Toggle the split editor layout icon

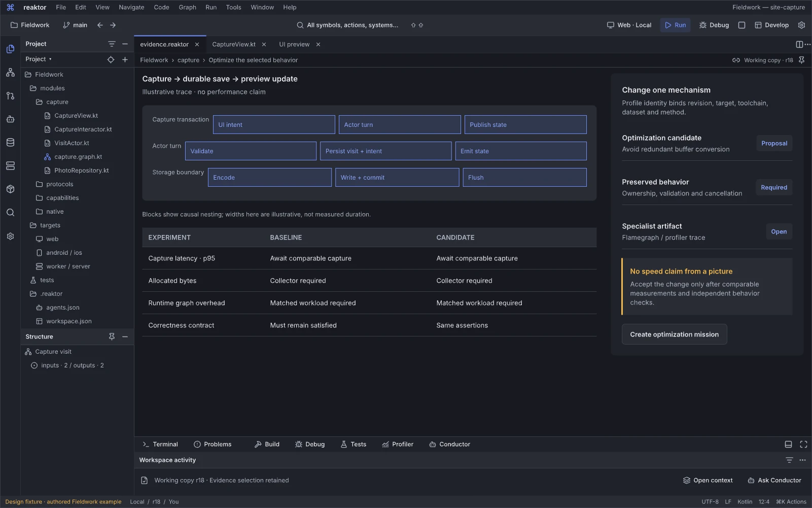[799, 45]
